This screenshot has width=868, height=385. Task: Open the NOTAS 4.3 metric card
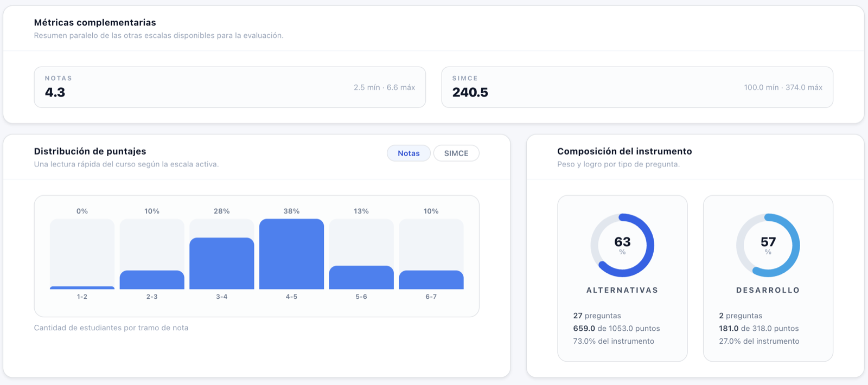click(230, 87)
